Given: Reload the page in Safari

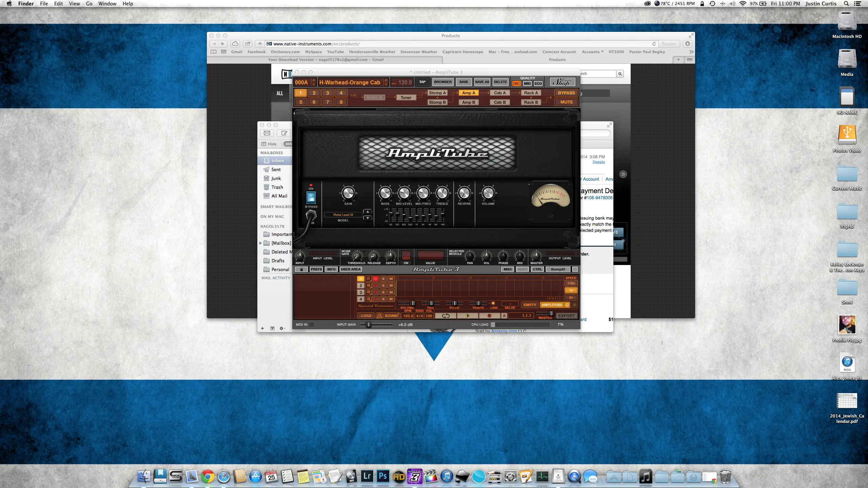Looking at the screenshot, I should click(654, 44).
